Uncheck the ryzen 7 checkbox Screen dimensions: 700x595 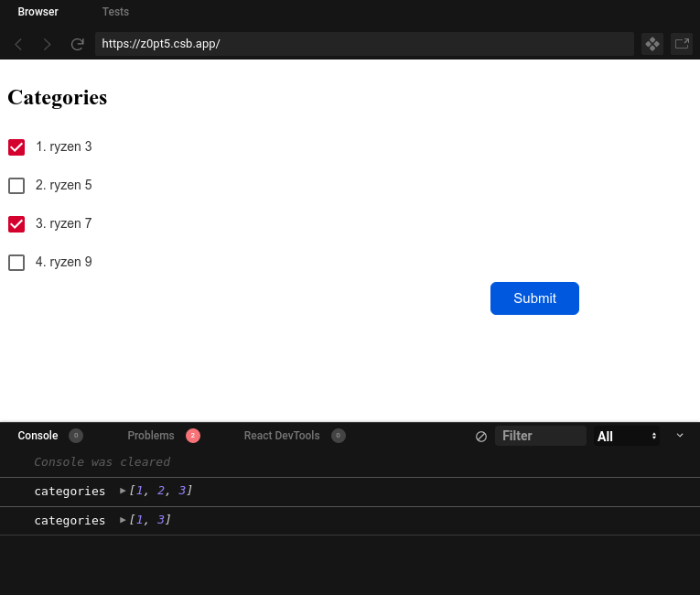coord(16,224)
